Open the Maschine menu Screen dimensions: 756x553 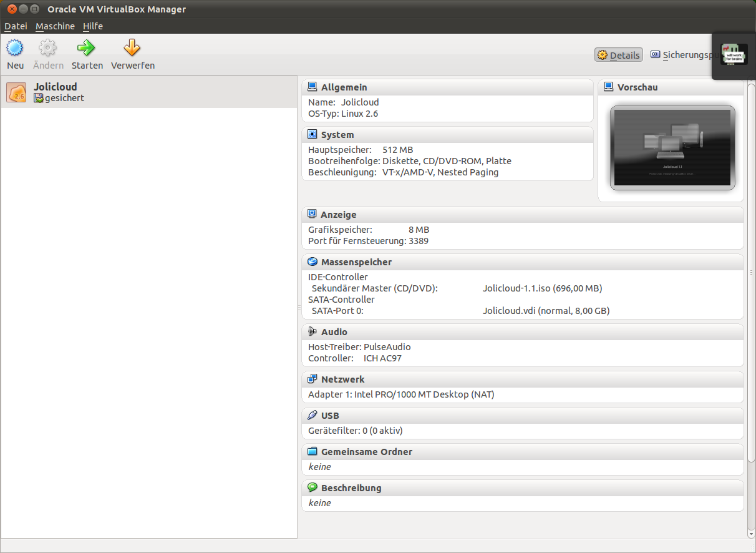(55, 26)
